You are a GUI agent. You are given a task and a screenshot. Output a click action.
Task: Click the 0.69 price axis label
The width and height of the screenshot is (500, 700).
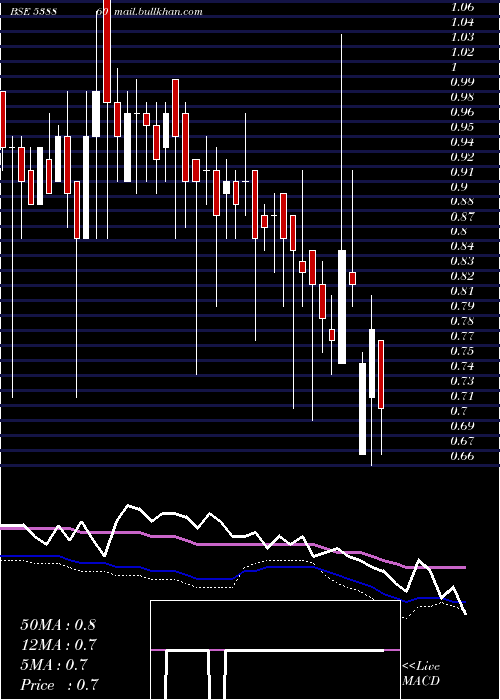[462, 425]
